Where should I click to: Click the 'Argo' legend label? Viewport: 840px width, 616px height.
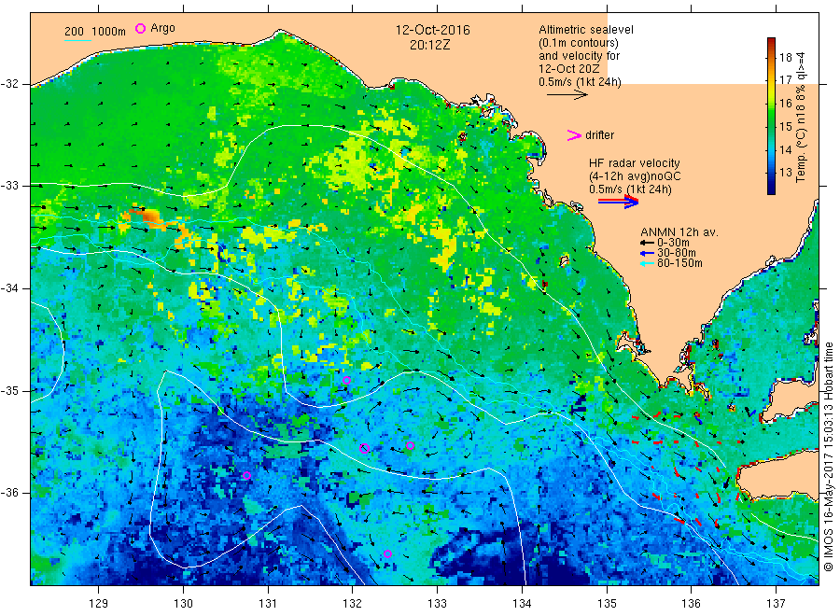(162, 28)
